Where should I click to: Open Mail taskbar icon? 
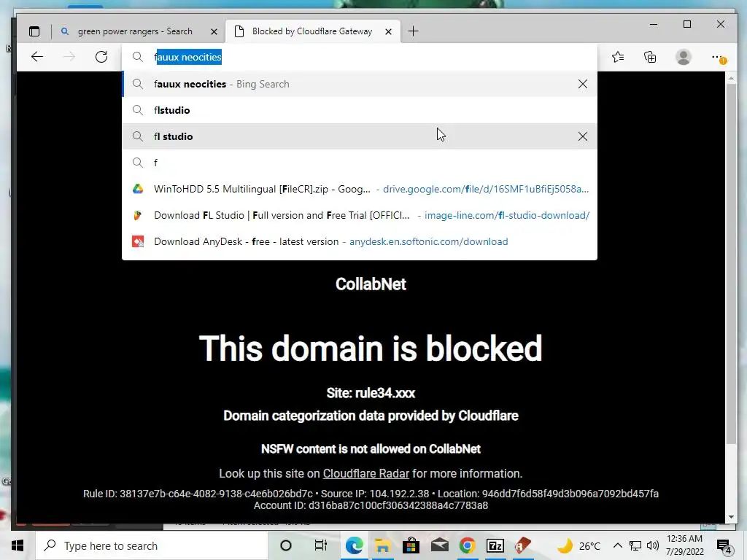coord(439,545)
